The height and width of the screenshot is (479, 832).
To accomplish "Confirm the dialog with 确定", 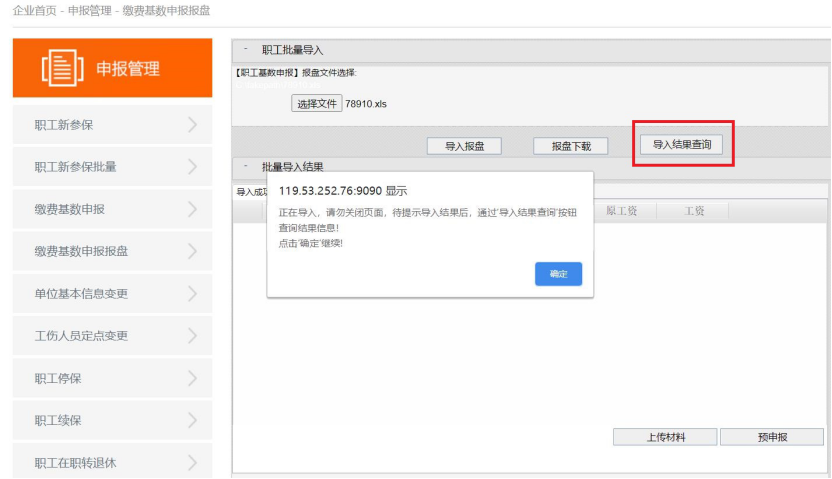I will (x=558, y=274).
